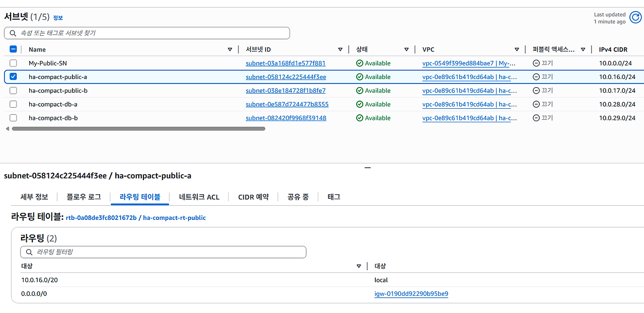The width and height of the screenshot is (644, 313).
Task: Click the Available check icon for ha-compact-public-b
Action: (359, 90)
